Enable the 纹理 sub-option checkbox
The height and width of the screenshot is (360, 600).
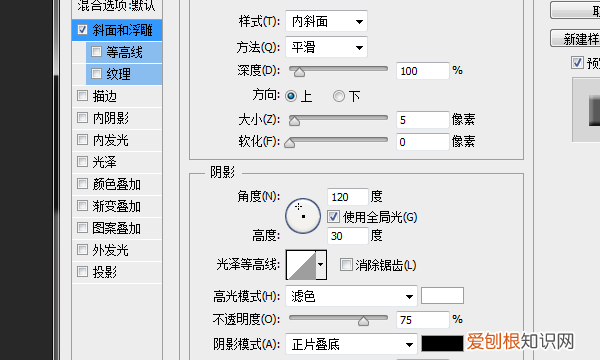[96, 73]
